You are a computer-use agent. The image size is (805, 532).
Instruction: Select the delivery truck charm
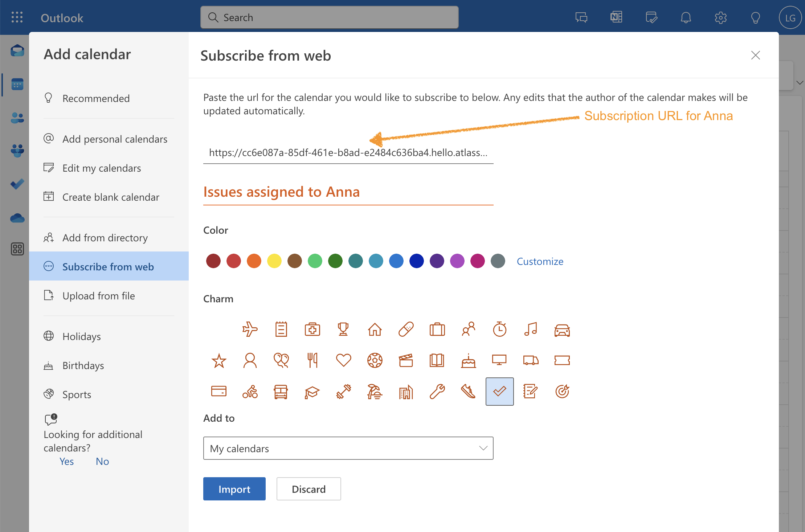[x=531, y=360]
